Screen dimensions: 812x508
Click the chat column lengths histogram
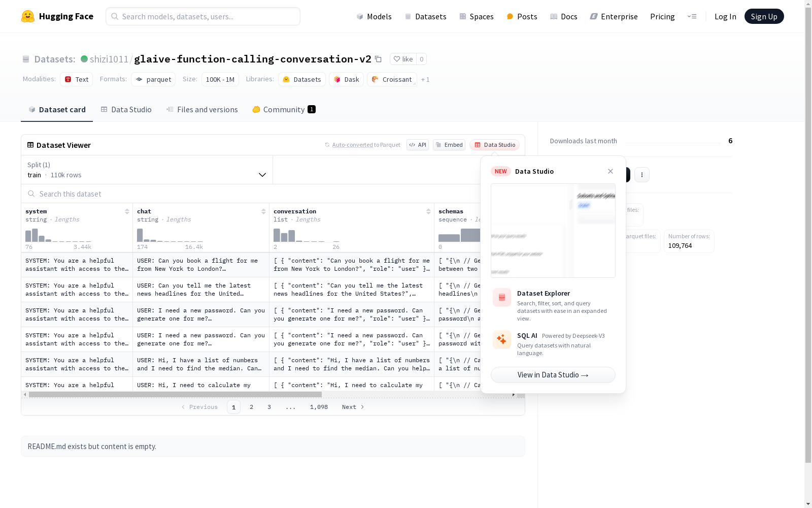tap(170, 235)
